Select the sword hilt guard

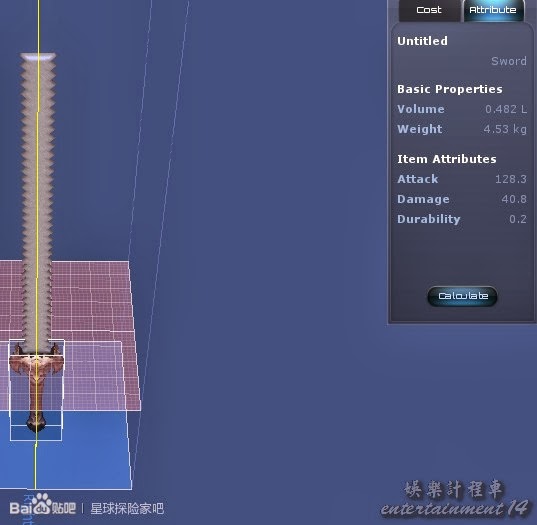point(36,362)
